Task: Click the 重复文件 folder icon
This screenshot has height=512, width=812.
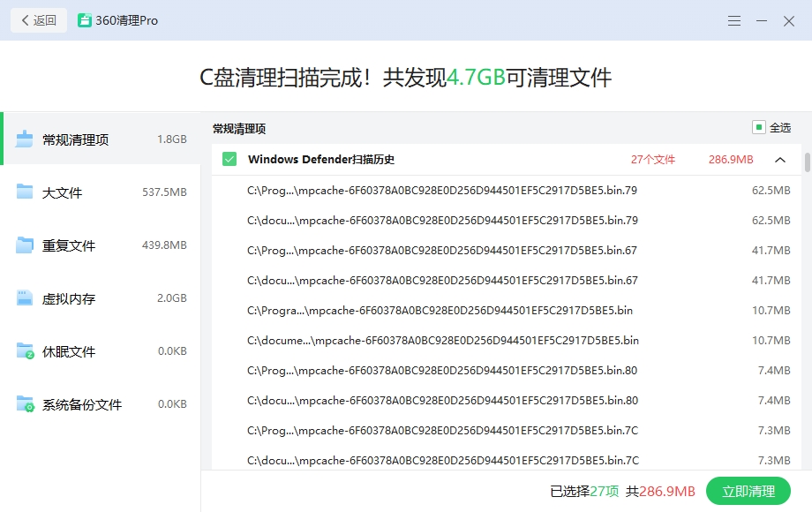Action: click(25, 245)
